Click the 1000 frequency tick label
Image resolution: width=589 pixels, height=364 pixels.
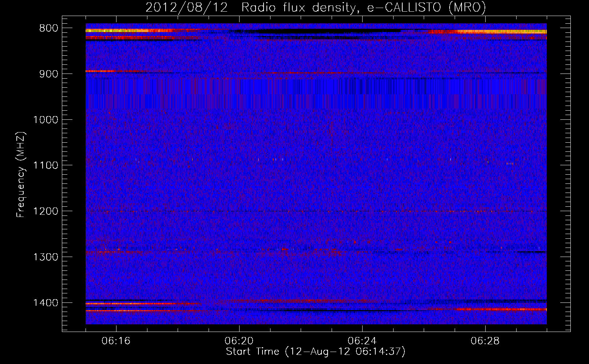coord(46,120)
